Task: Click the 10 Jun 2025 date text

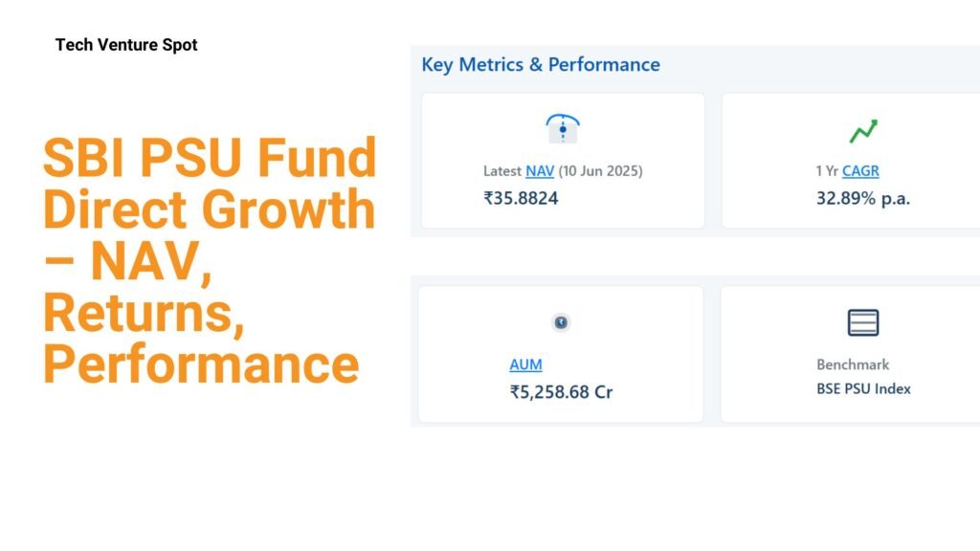Action: (x=600, y=171)
